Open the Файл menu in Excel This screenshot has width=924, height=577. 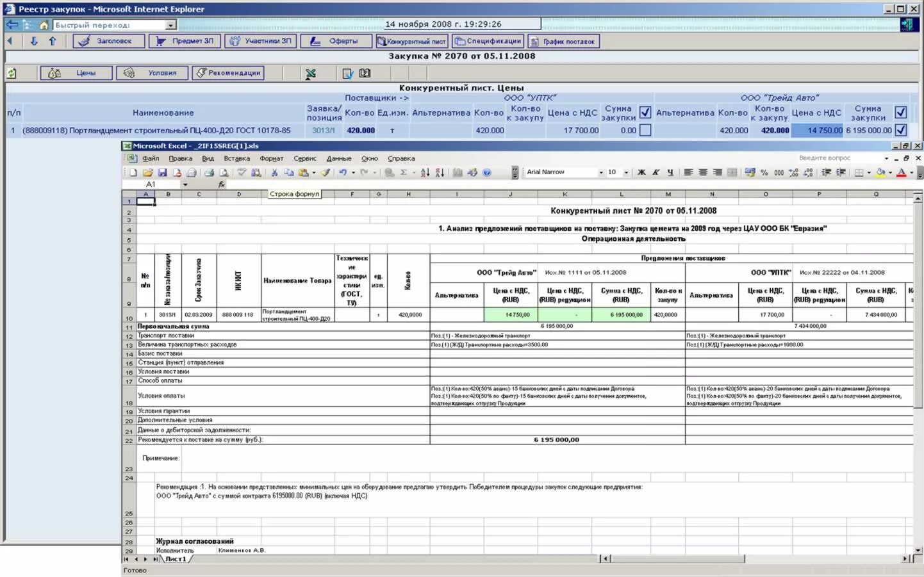151,158
